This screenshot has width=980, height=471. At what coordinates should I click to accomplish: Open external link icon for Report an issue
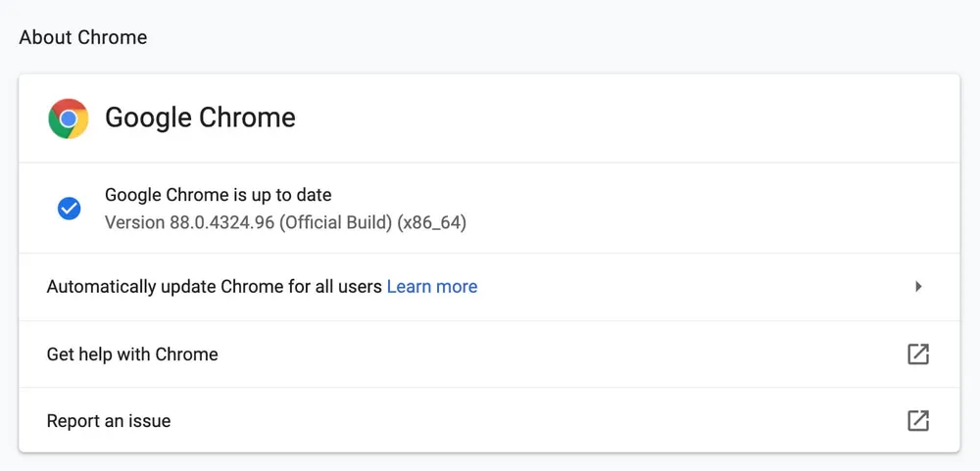coord(918,420)
